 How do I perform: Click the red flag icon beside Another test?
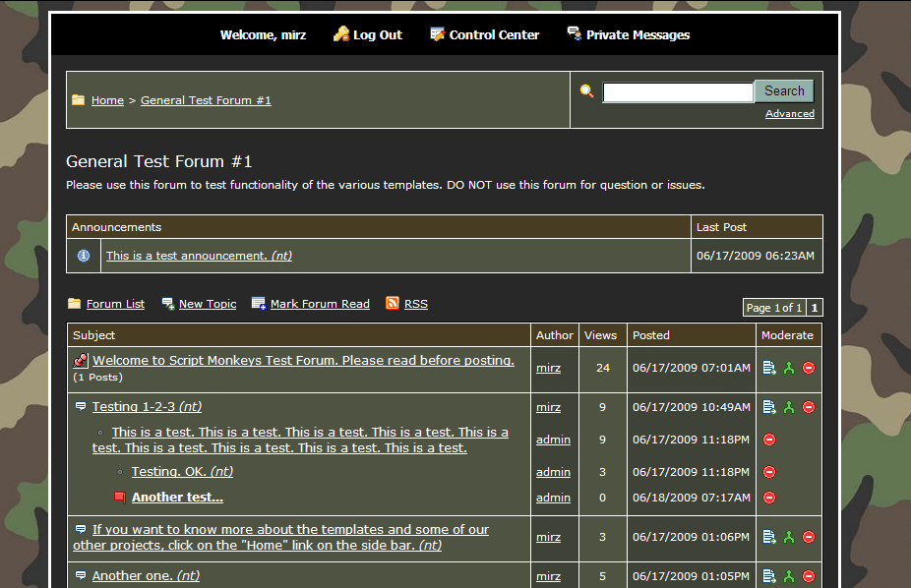click(x=120, y=498)
